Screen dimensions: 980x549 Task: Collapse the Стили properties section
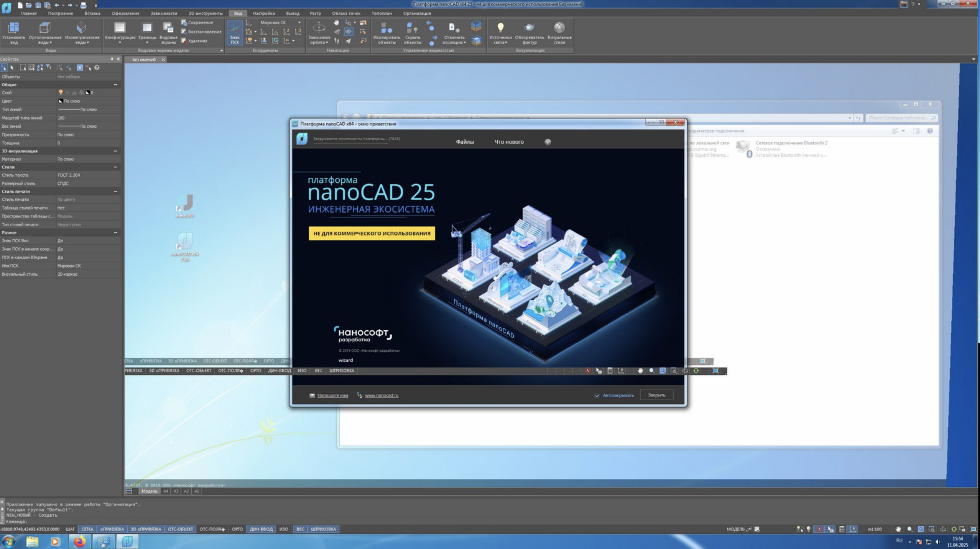tap(116, 167)
